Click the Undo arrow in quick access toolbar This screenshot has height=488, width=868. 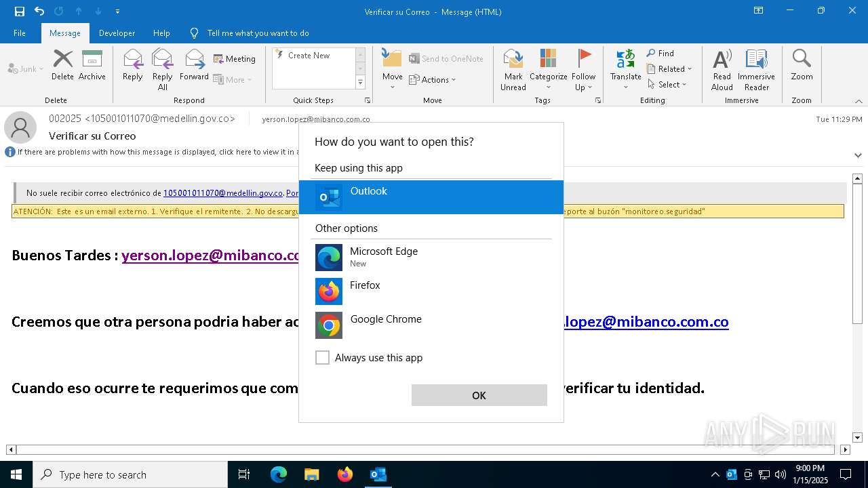[x=39, y=12]
